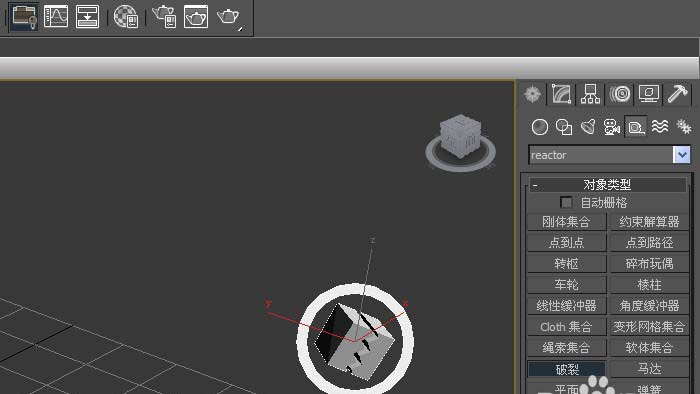Image resolution: width=700 pixels, height=394 pixels.
Task: Click the highlighted 破裂 button
Action: [567, 369]
